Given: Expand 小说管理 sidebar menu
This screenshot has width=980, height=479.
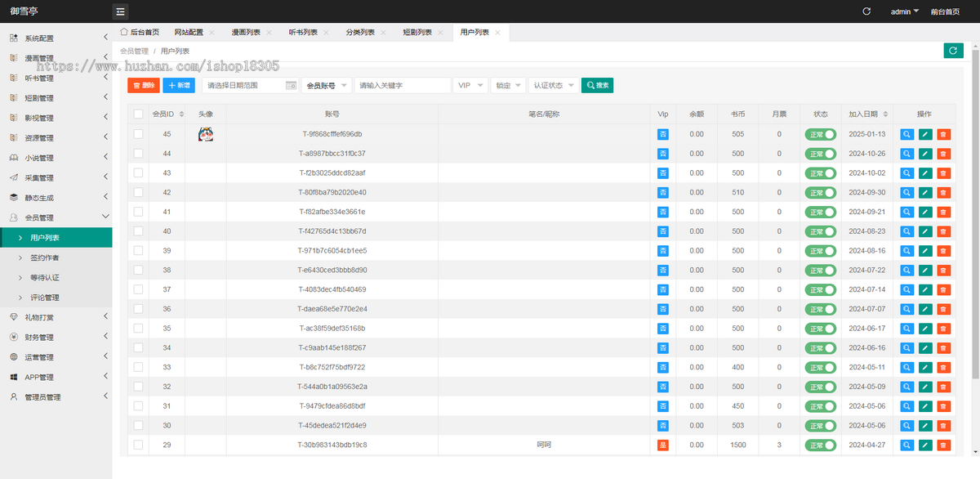Looking at the screenshot, I should 56,158.
